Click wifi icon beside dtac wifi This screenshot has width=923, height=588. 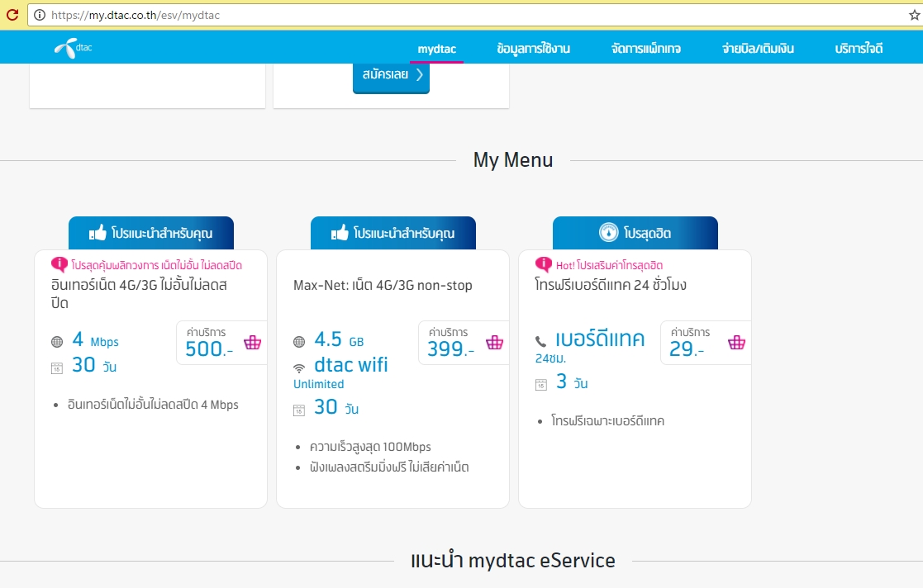[x=299, y=368]
